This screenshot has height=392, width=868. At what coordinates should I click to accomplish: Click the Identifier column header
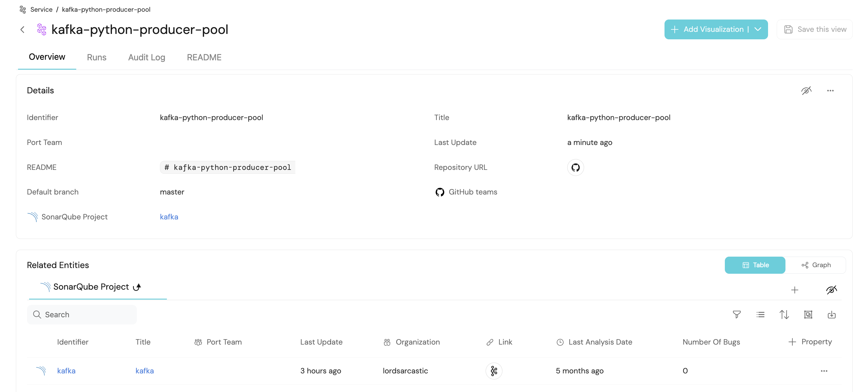(x=72, y=342)
